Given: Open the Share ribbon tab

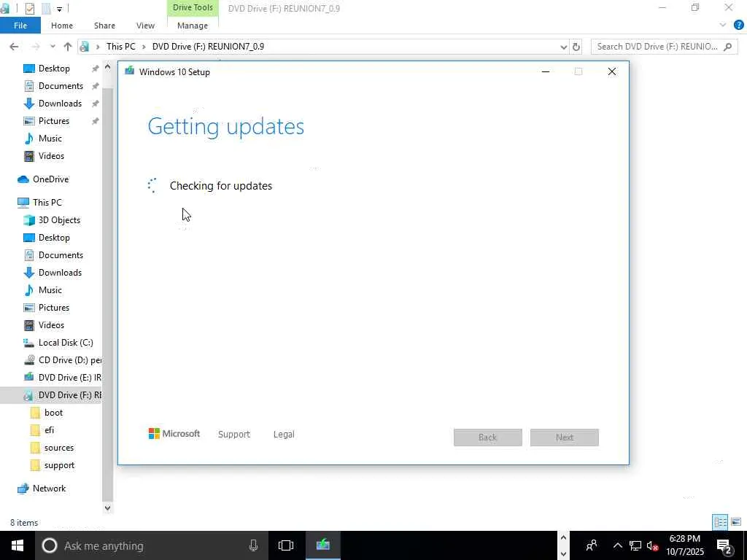Looking at the screenshot, I should coord(104,26).
